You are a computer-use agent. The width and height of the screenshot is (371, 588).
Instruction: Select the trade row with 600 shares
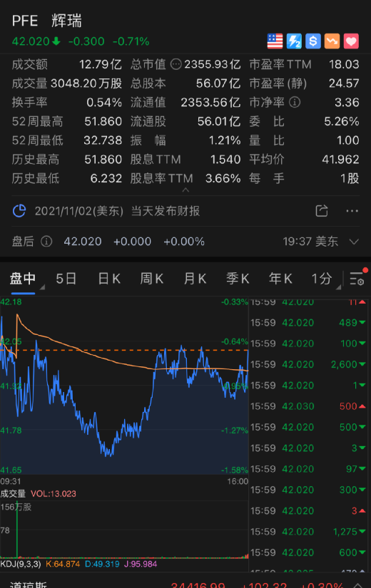point(308,553)
